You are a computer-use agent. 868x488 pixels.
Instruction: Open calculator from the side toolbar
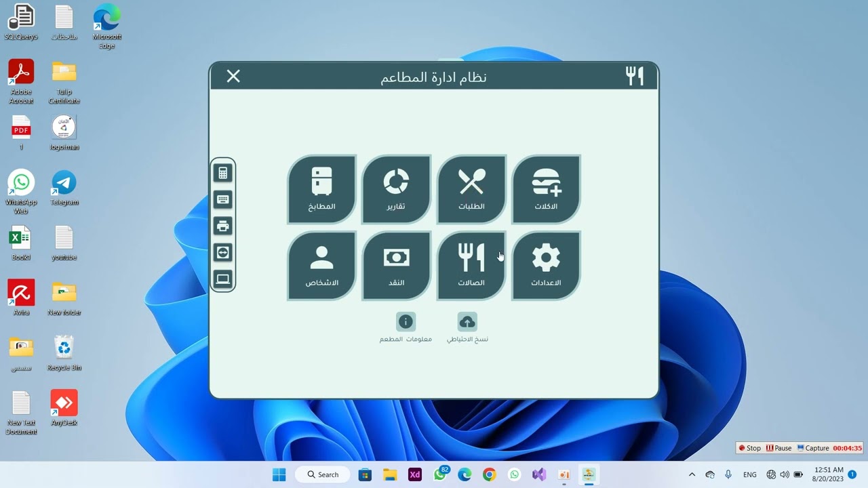[x=222, y=173]
